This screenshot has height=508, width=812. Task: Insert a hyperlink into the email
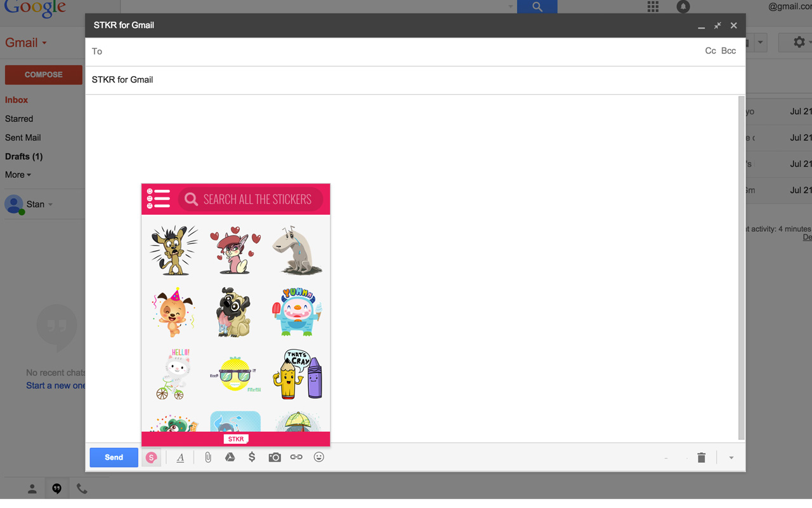(296, 457)
